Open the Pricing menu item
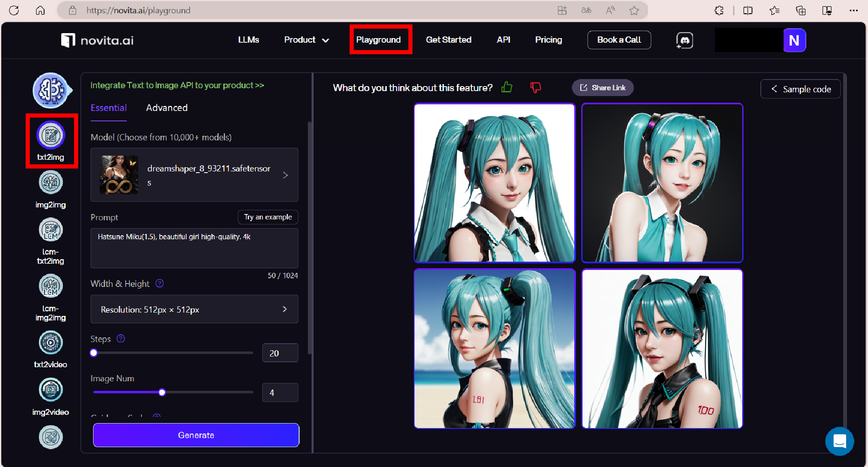 point(548,40)
